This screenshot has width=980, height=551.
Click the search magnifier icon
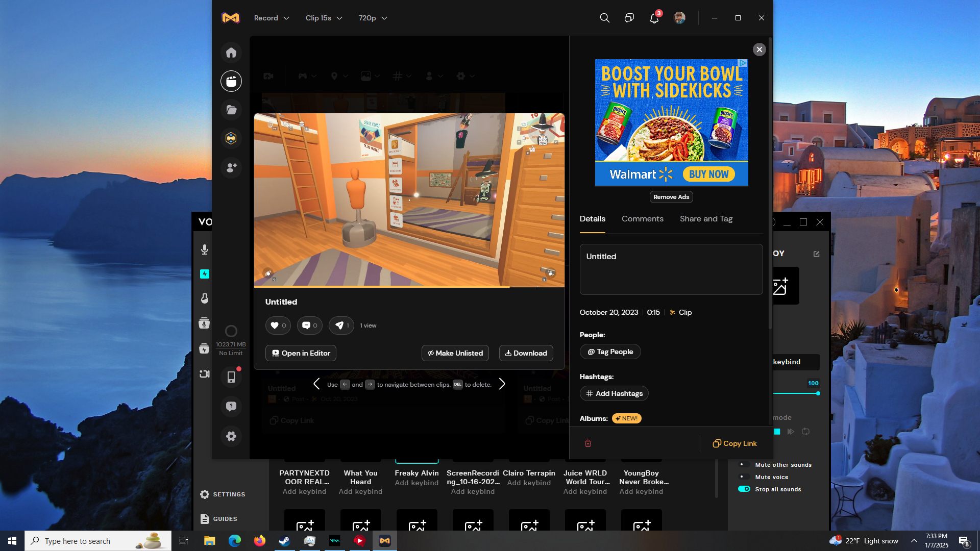604,18
